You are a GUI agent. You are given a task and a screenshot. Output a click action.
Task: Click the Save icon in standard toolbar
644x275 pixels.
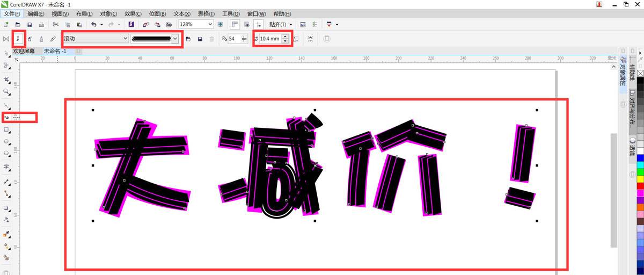30,25
